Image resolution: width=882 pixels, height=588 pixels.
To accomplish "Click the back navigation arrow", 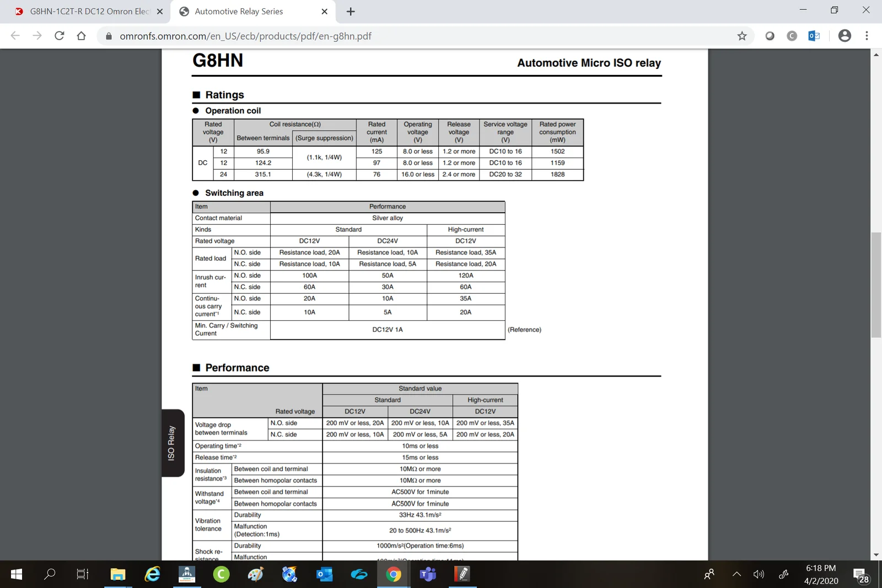I will 15,36.
